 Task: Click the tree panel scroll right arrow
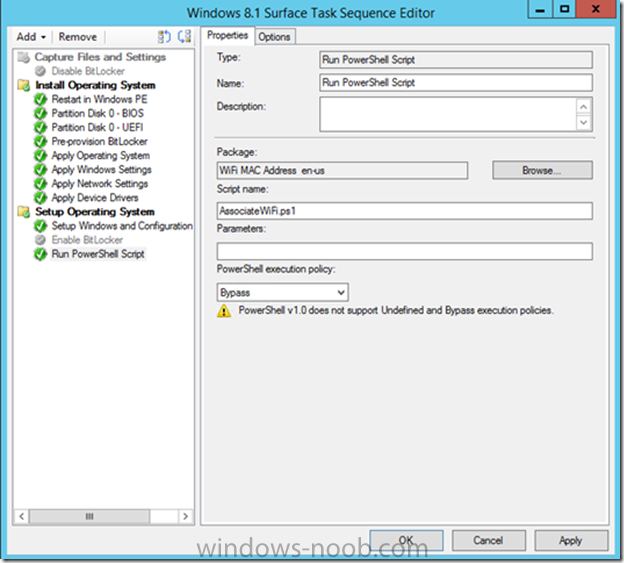185,516
